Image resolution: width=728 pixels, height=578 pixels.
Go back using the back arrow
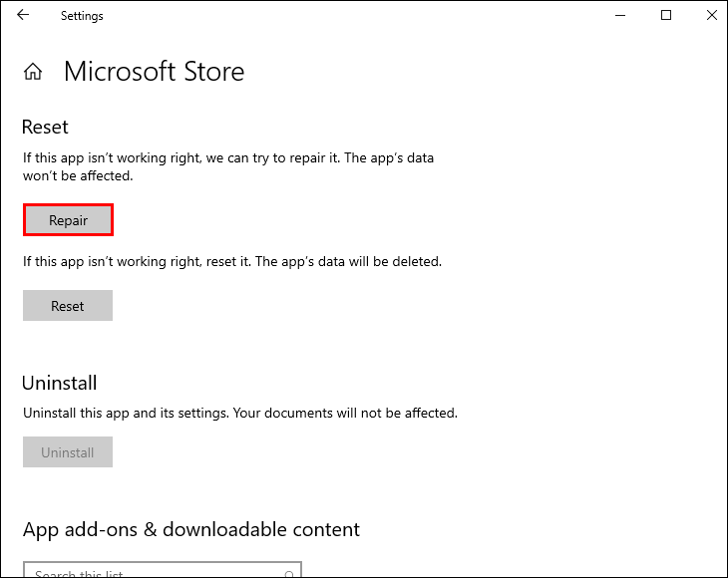pyautogui.click(x=23, y=16)
